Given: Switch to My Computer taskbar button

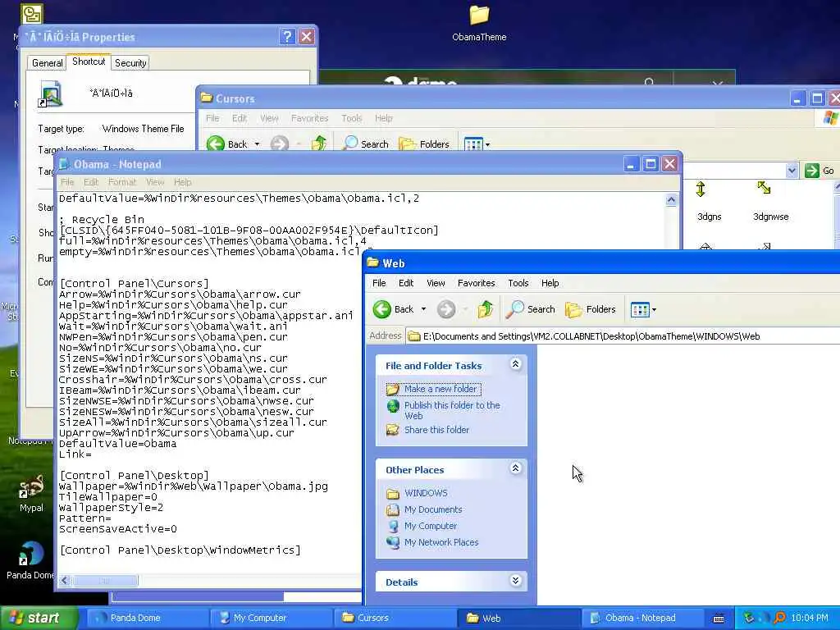Looking at the screenshot, I should [x=271, y=619].
